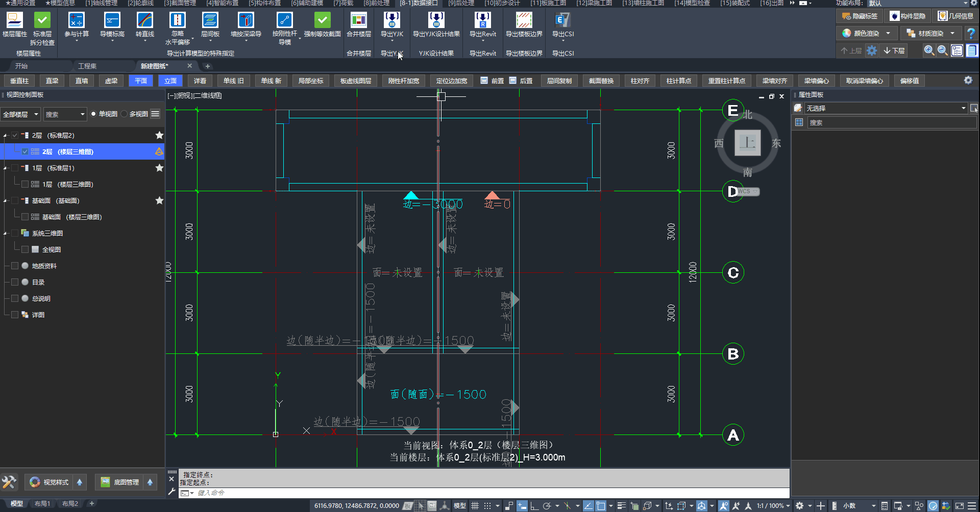
Task: Open the 楼层属性 floor properties tool
Action: (x=15, y=24)
